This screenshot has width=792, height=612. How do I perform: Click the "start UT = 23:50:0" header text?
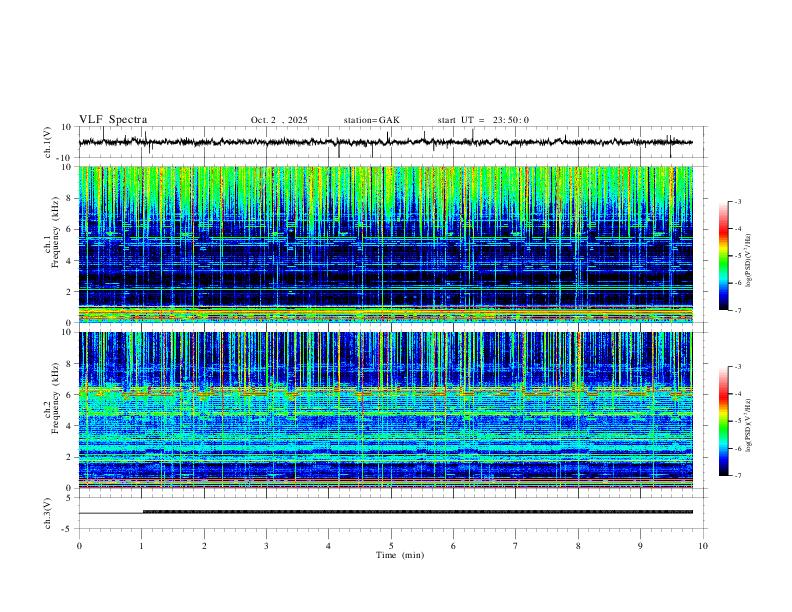click(483, 120)
